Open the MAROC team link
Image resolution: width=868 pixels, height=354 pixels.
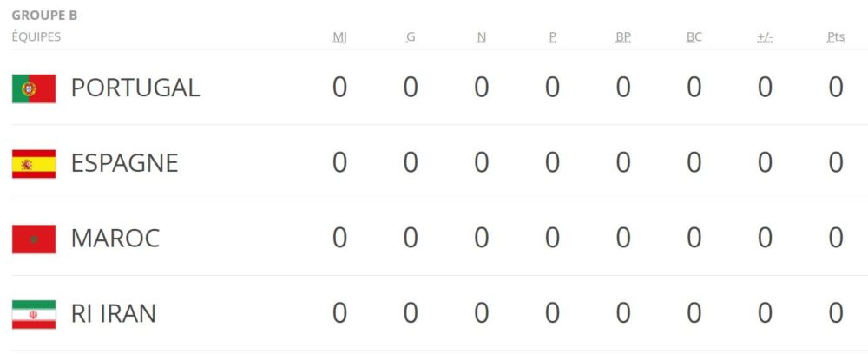click(x=115, y=239)
